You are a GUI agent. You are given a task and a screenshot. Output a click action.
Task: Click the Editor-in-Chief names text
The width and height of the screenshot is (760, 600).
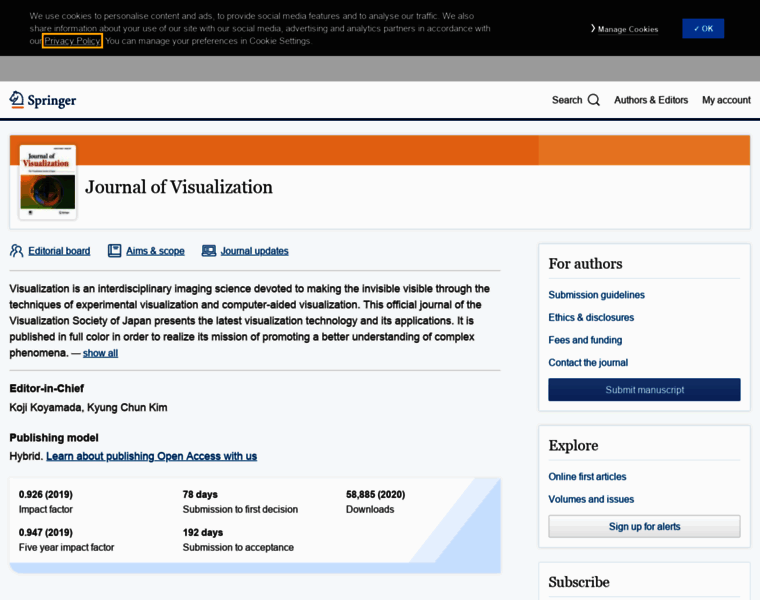[x=88, y=407]
